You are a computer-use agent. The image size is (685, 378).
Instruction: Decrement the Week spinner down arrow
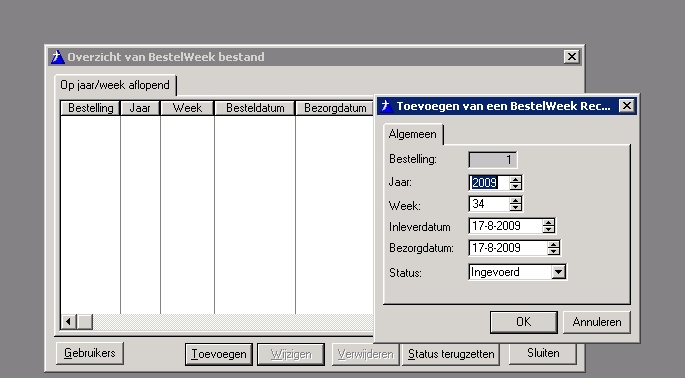[515, 208]
